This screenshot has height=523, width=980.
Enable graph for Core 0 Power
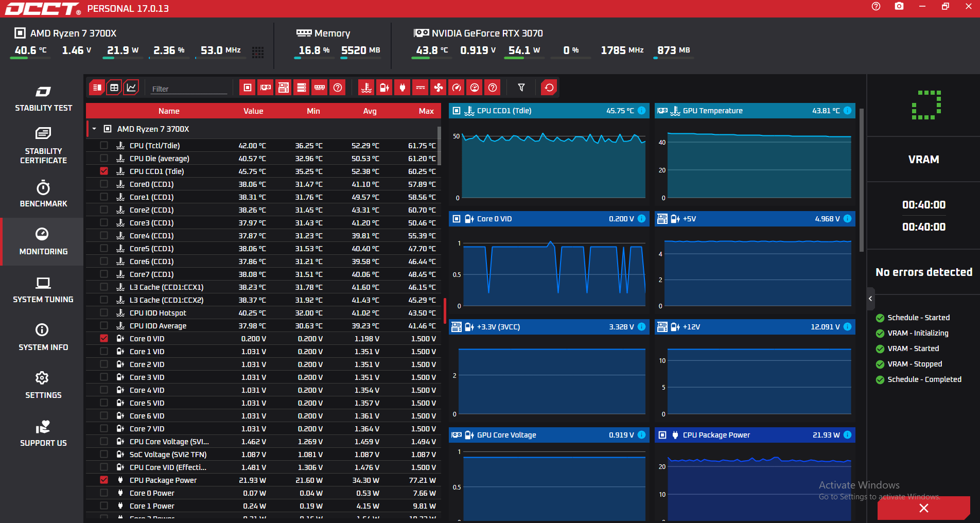click(x=104, y=493)
